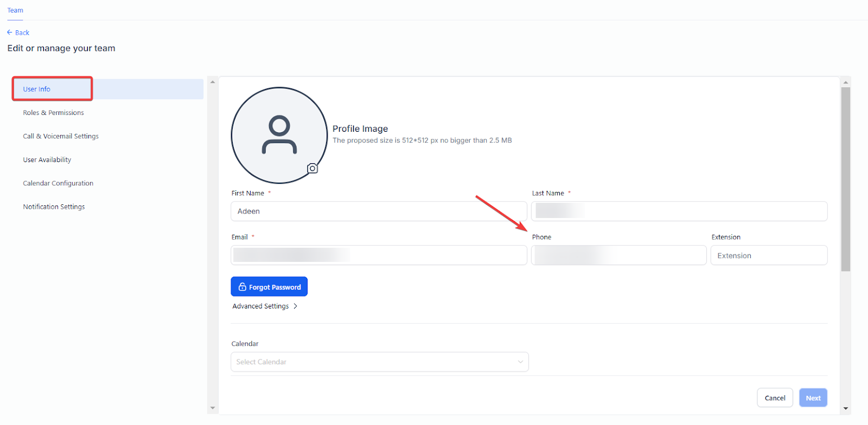
Task: Expand Advanced Settings chevron
Action: pyautogui.click(x=295, y=306)
